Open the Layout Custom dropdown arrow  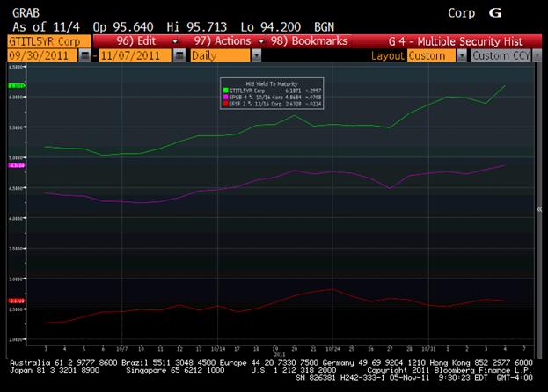click(462, 56)
